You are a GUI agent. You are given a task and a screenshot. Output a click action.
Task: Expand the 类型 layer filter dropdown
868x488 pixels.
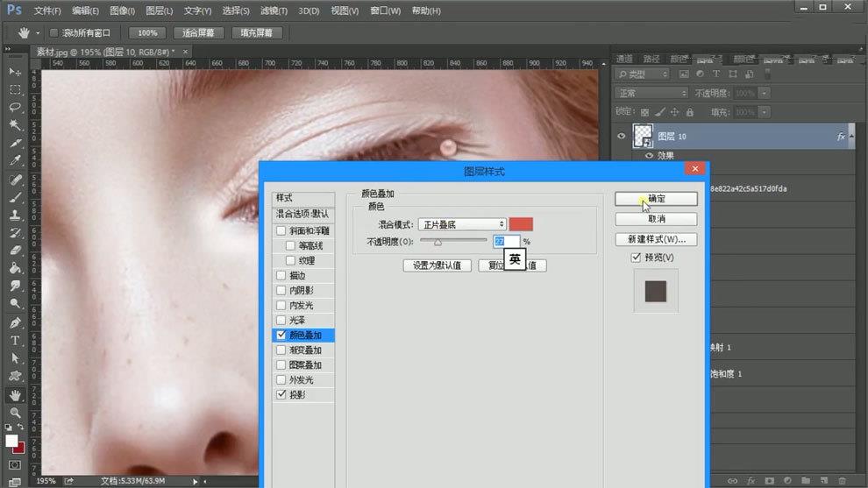642,74
